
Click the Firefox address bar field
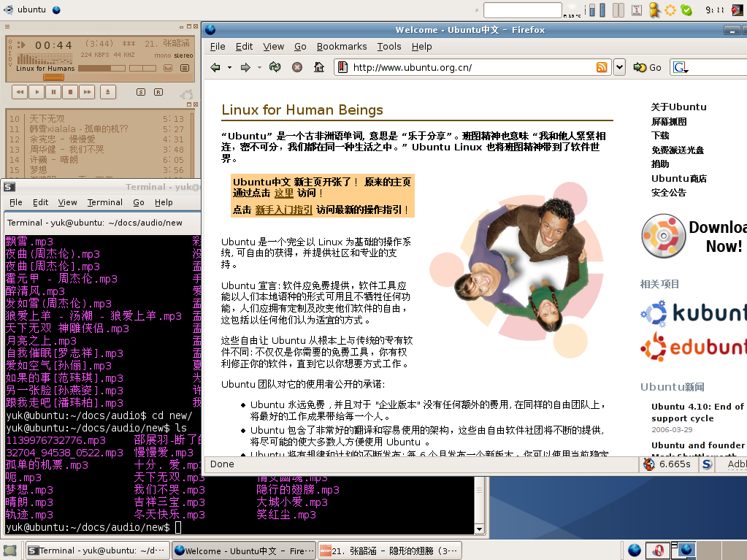point(473,68)
